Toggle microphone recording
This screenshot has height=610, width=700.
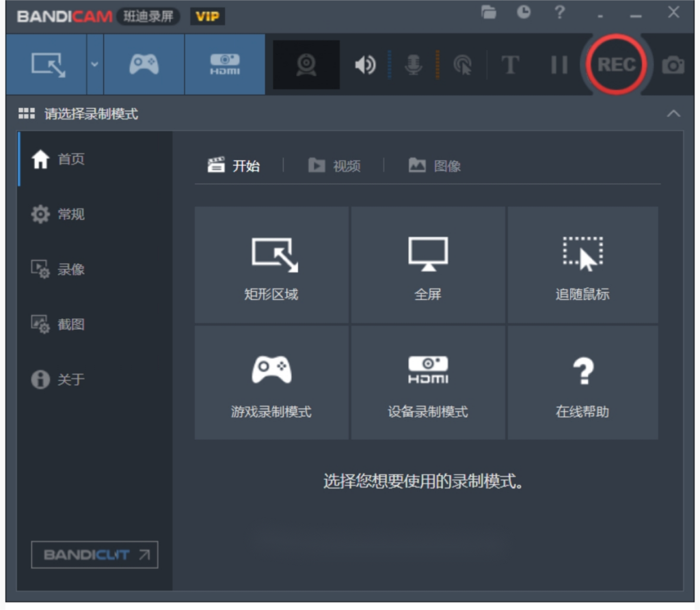[x=413, y=65]
